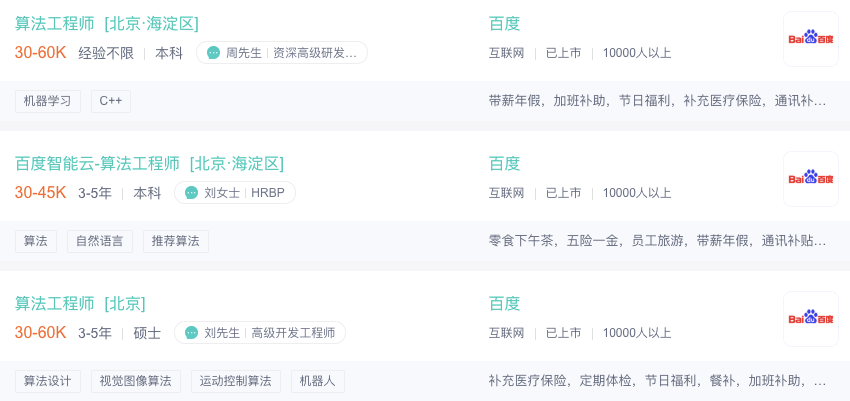Screen dimensions: 850x401
Task: Open Baidu logo in 百度智能云 job card
Action: [x=810, y=179]
